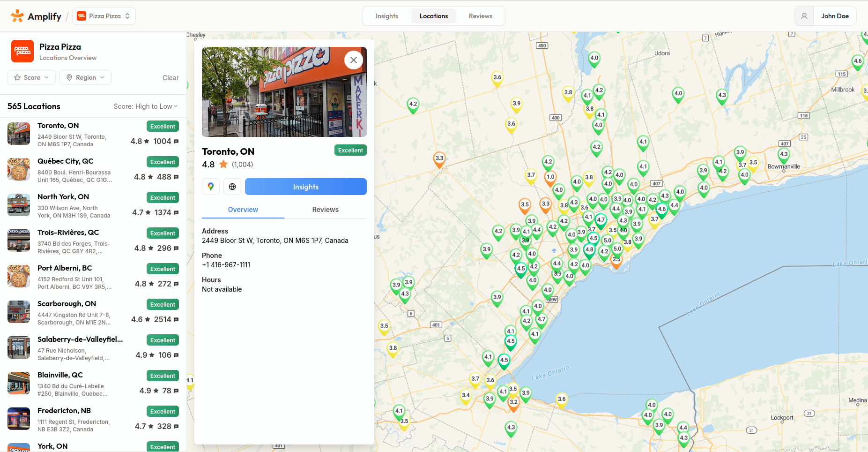Click the Pizza Pizza brand logo in sidebar

pyautogui.click(x=22, y=51)
